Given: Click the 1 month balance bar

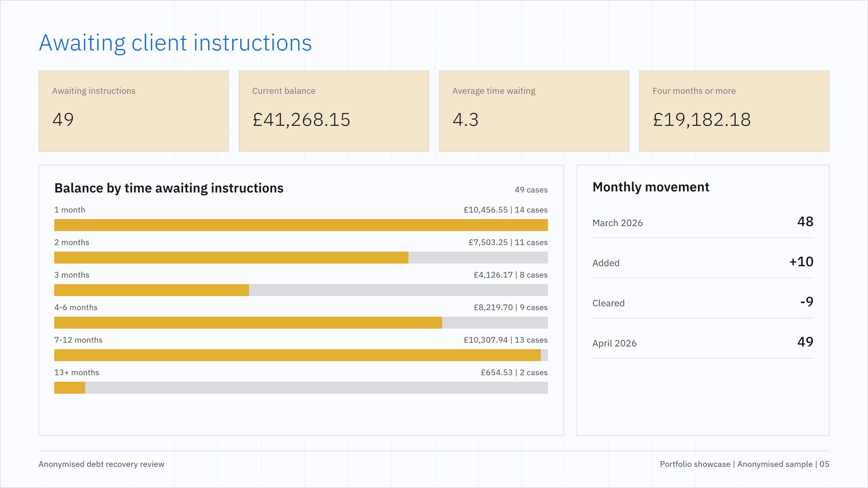Looking at the screenshot, I should coord(301,225).
